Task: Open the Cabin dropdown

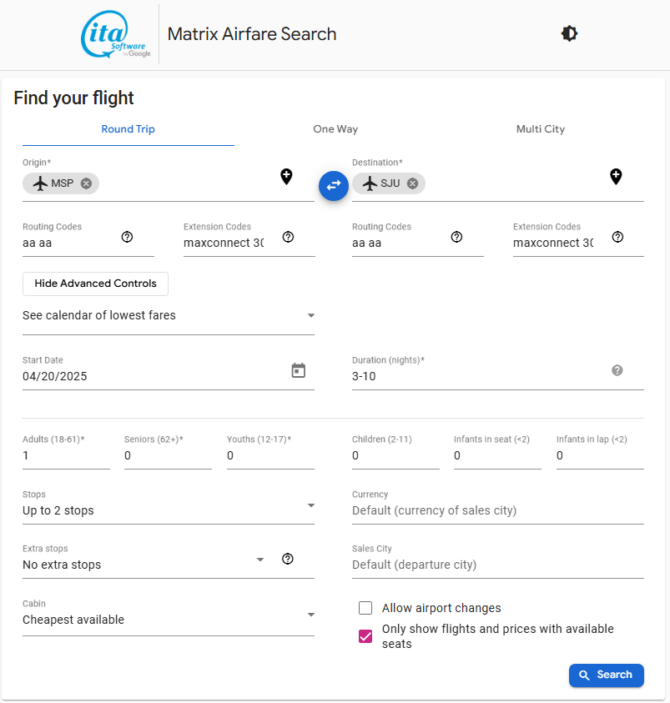Action: (x=168, y=620)
